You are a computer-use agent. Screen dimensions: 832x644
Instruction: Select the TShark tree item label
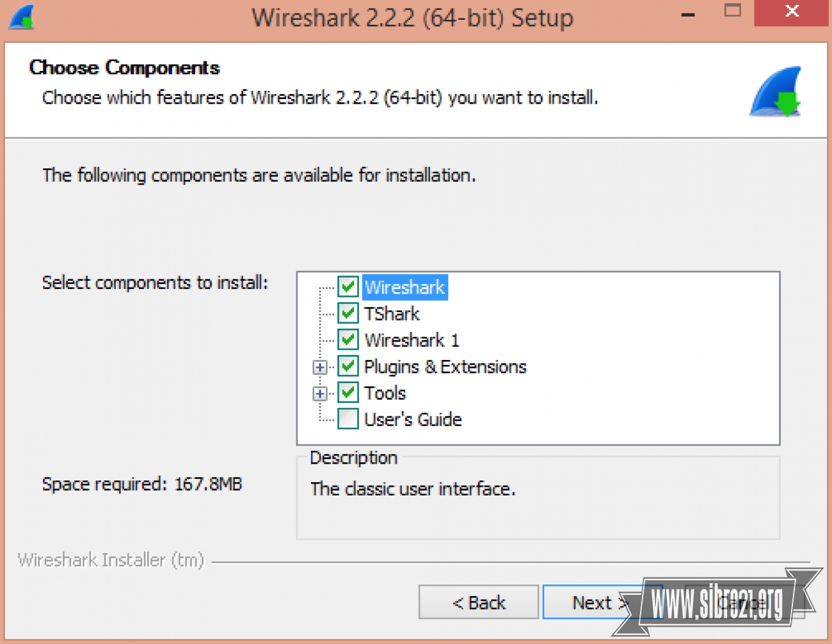click(392, 314)
